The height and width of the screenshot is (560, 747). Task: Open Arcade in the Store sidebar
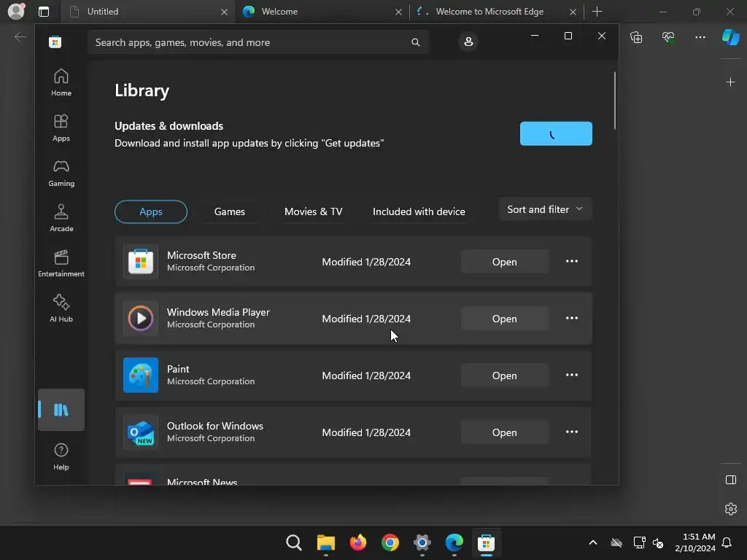[61, 218]
